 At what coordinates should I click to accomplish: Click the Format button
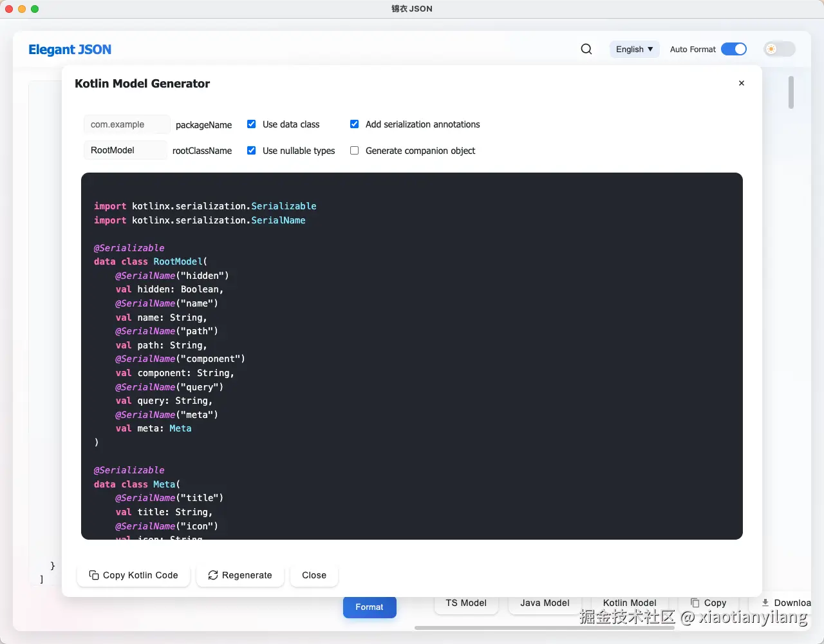point(370,607)
